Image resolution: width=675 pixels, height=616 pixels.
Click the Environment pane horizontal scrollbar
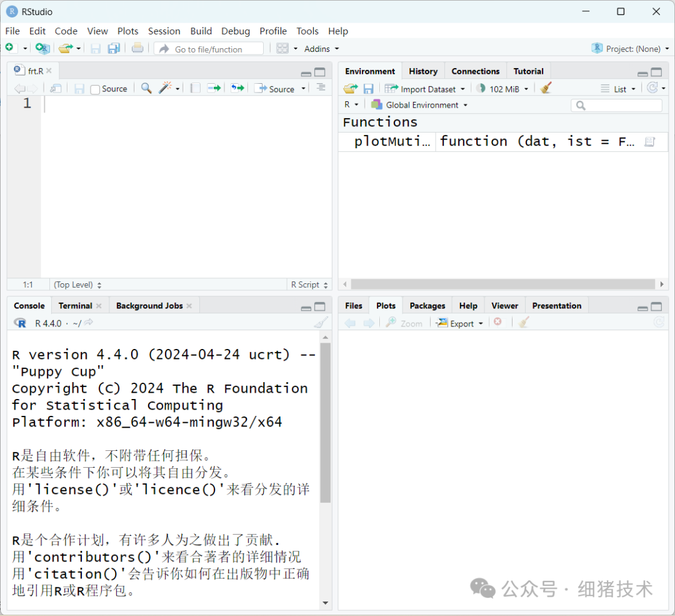tap(502, 285)
